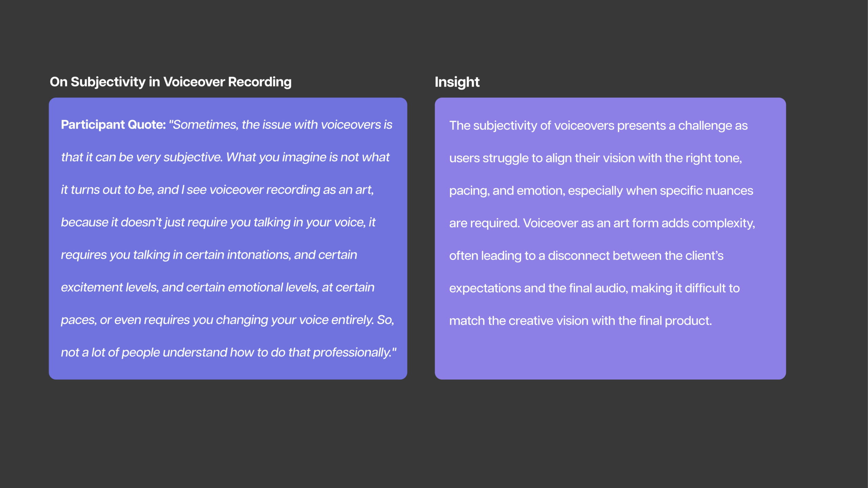
Task: Click the line starting 'excitement levels, and certain'
Action: point(218,287)
